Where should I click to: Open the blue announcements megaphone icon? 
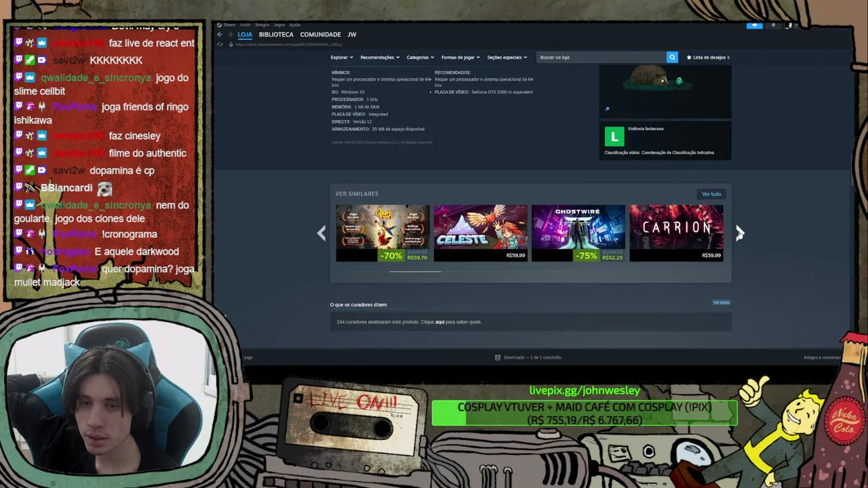[754, 26]
